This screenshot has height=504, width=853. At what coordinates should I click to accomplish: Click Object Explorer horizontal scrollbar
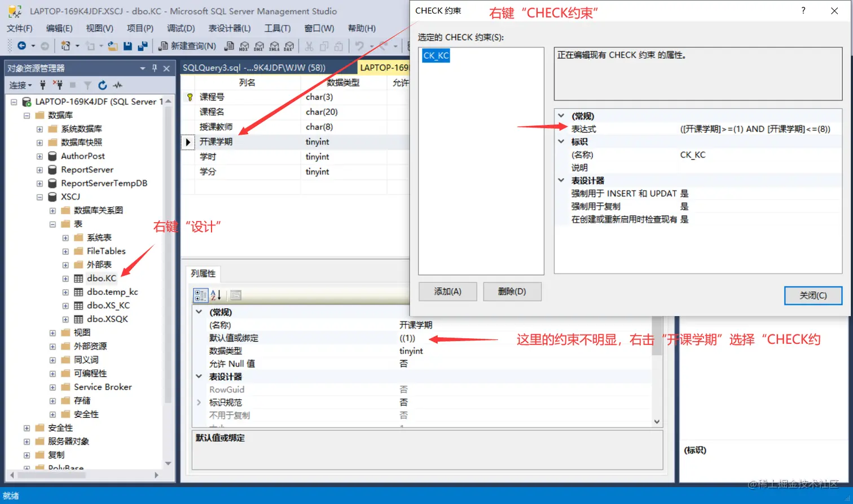coord(52,475)
